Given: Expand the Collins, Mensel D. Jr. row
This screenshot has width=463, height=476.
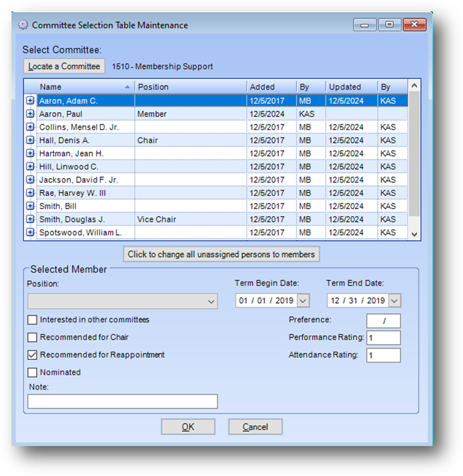Looking at the screenshot, I should pos(30,126).
